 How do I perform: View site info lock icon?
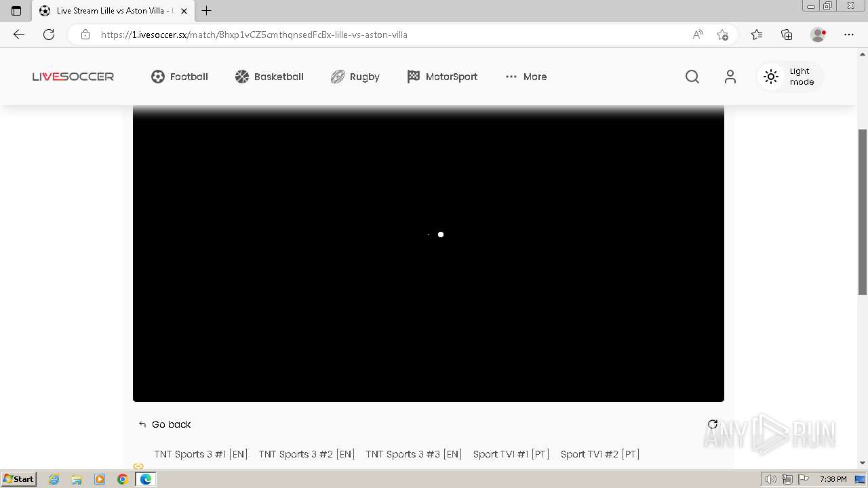point(85,35)
